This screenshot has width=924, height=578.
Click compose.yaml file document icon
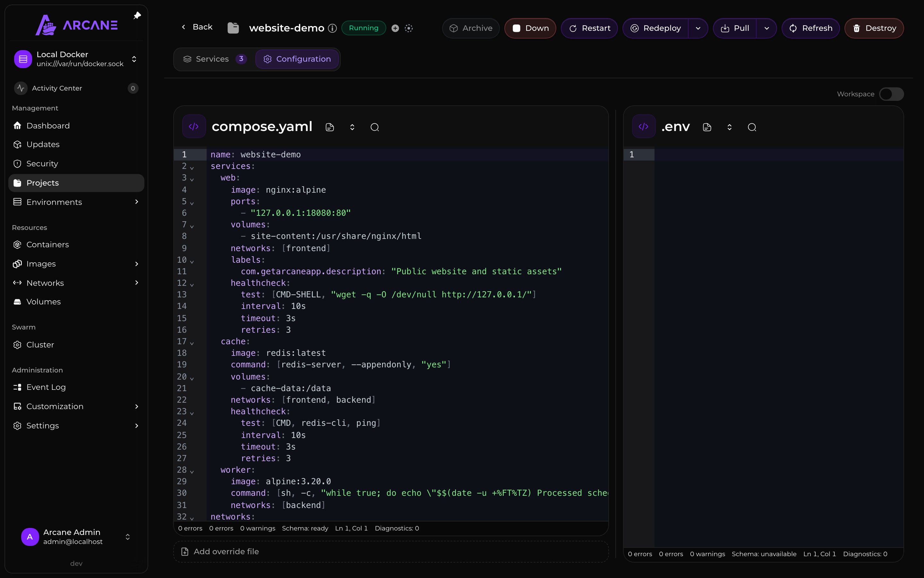pyautogui.click(x=330, y=127)
